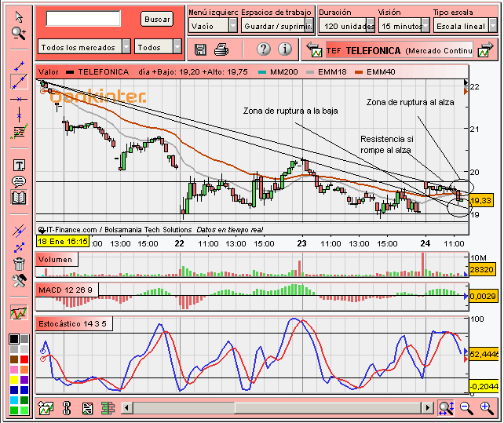Click the printer icon

221,49
